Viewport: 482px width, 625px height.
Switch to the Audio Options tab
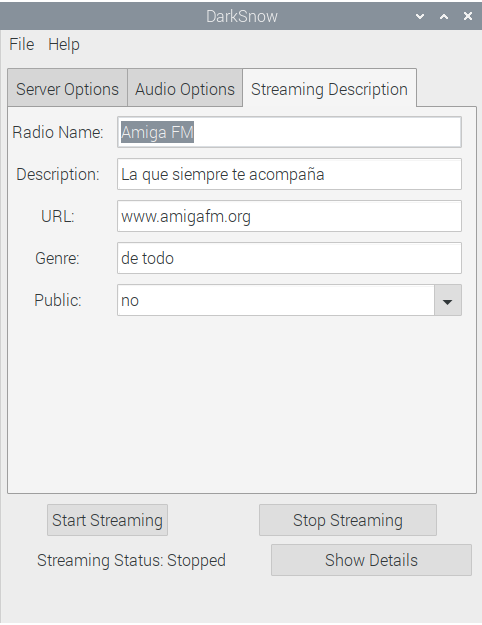185,88
